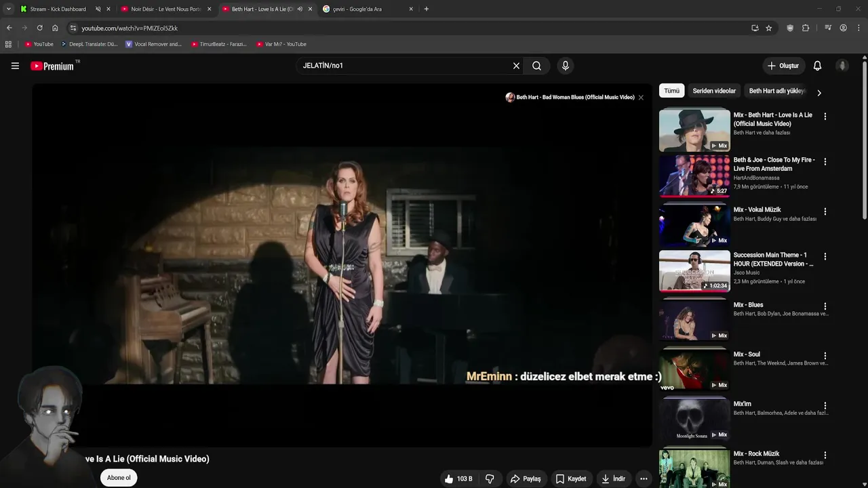Image resolution: width=868 pixels, height=488 pixels.
Task: Open options for Mix - Blues
Action: pyautogui.click(x=825, y=306)
